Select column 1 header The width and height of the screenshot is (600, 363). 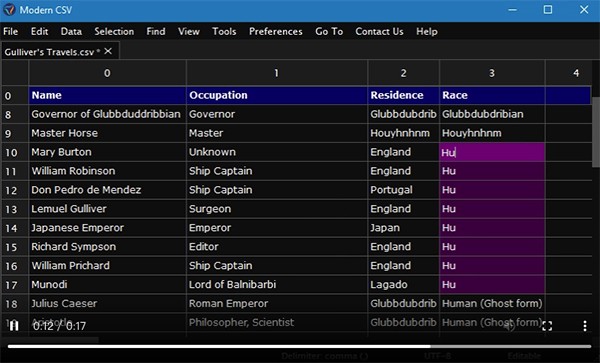(x=277, y=73)
